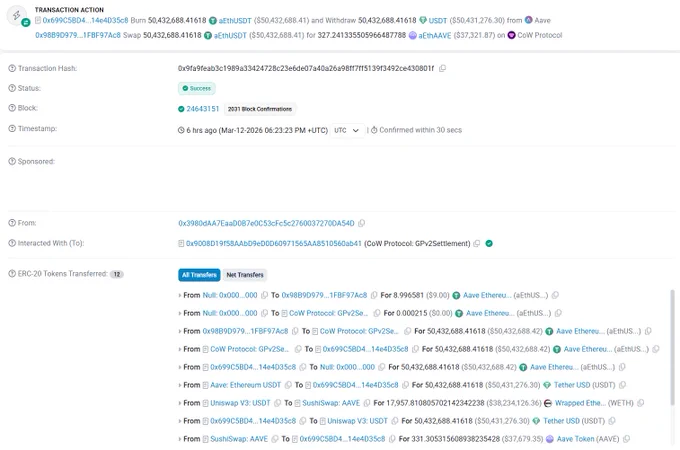Open the SushiSwap: AAVE recipient link in WETH row
Screen dimensions: 680x450
(x=331, y=403)
